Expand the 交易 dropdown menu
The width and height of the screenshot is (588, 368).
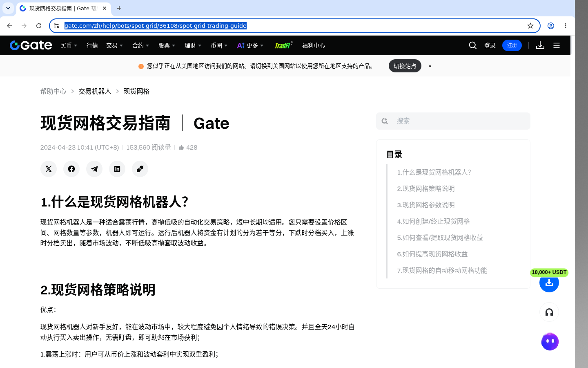[114, 45]
